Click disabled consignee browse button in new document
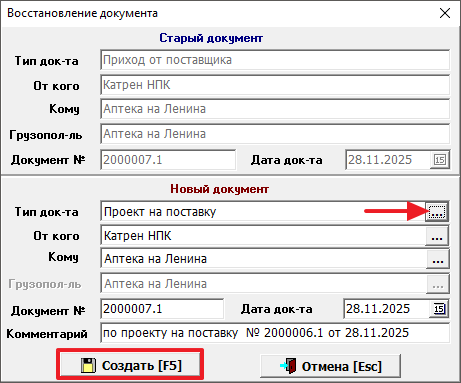Screen dimensions: 461x383 (438, 284)
